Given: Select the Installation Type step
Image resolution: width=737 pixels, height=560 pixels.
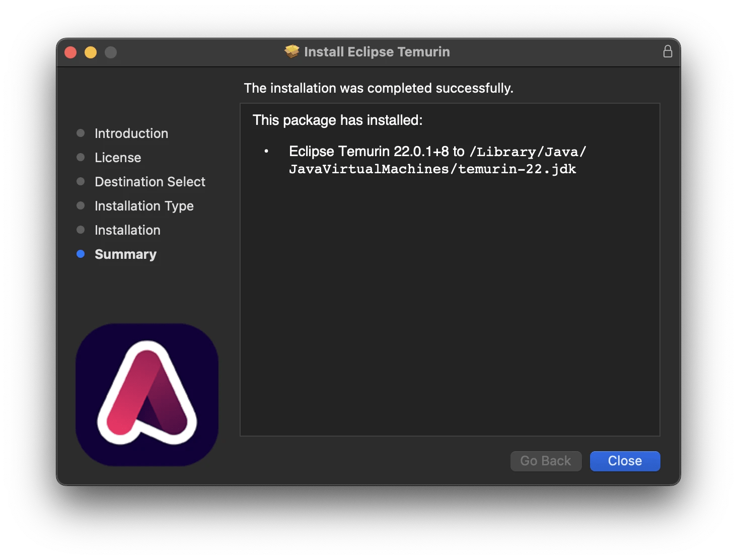Looking at the screenshot, I should tap(144, 206).
